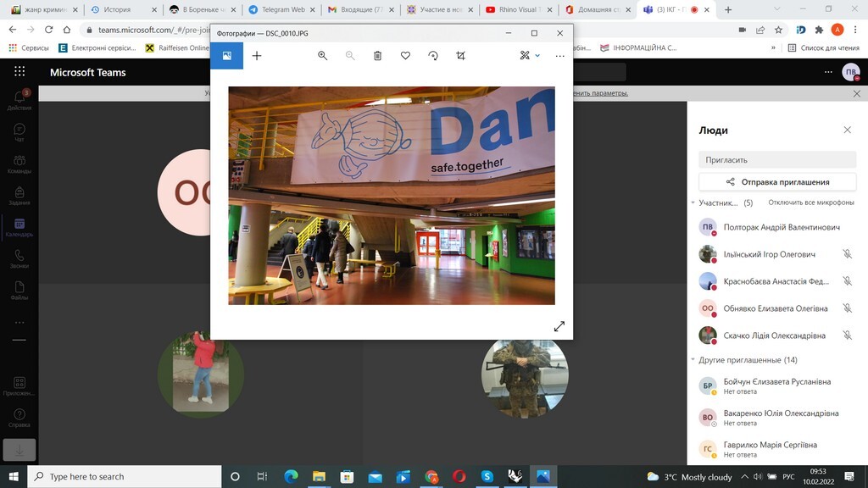Collapse the Участники participants list

pos(693,203)
